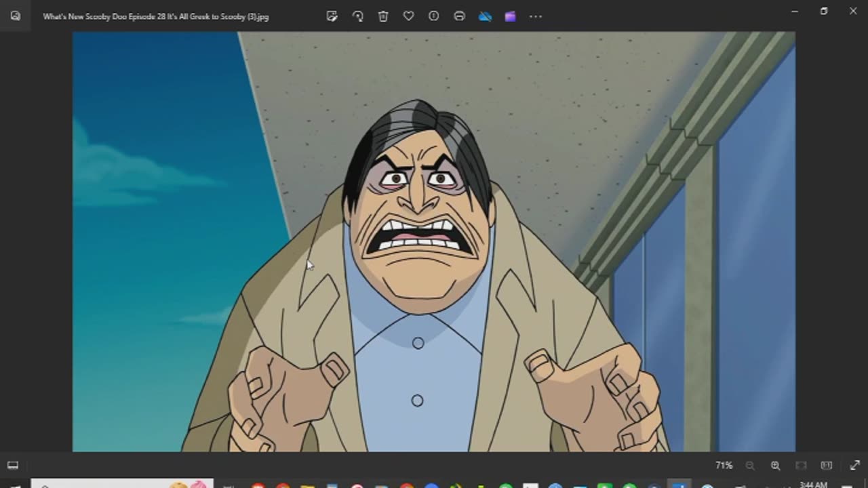Show file info with the info icon
868x488 pixels.
coord(434,16)
